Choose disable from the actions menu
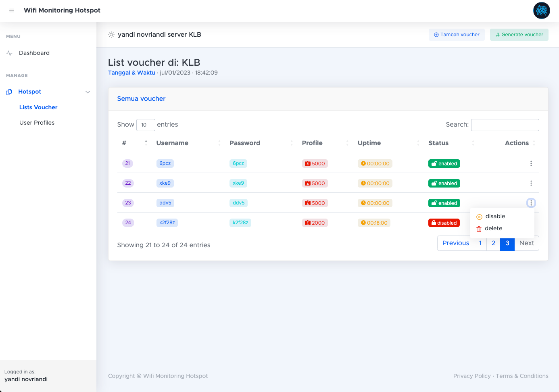This screenshot has width=559, height=392. pyautogui.click(x=495, y=217)
